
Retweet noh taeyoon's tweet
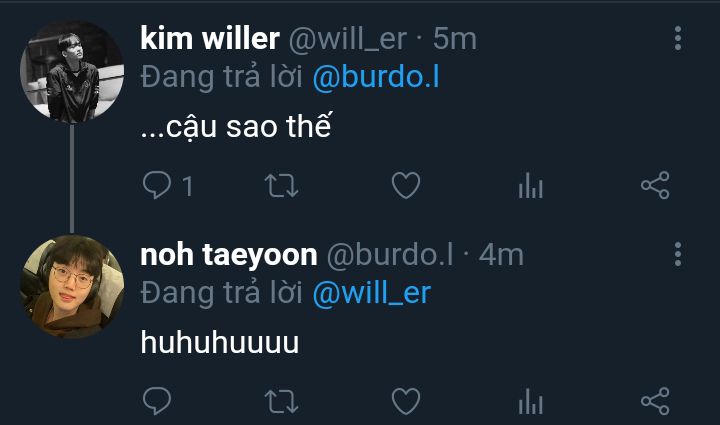pos(281,401)
